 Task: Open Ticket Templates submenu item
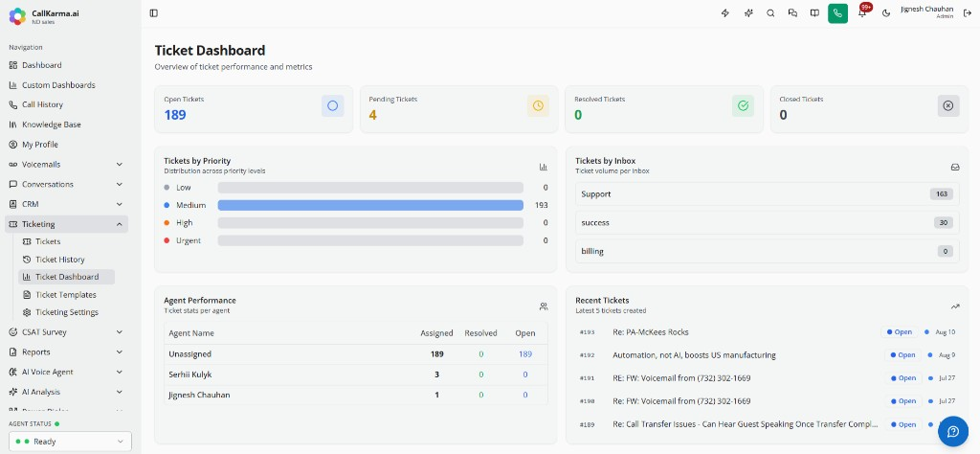point(66,295)
